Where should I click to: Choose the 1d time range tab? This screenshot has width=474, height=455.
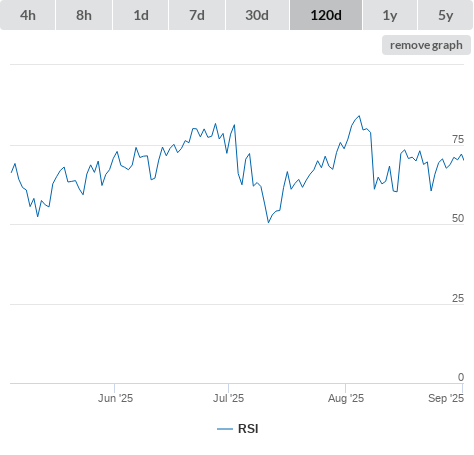pos(141,15)
